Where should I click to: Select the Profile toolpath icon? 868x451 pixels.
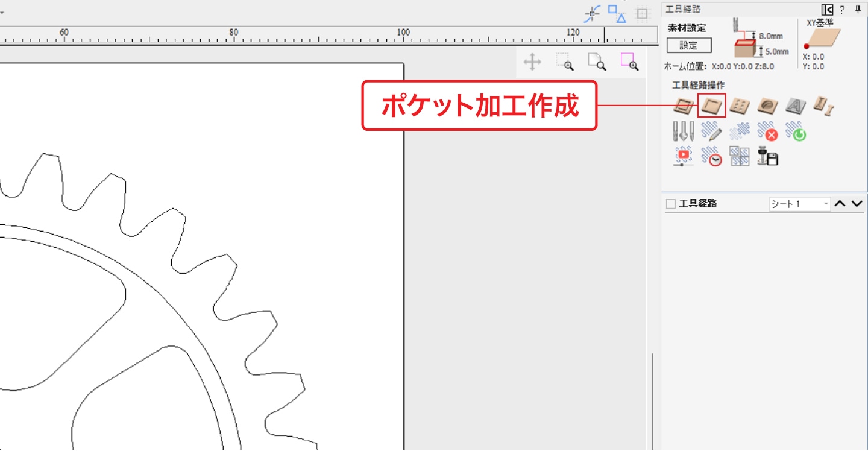684,106
